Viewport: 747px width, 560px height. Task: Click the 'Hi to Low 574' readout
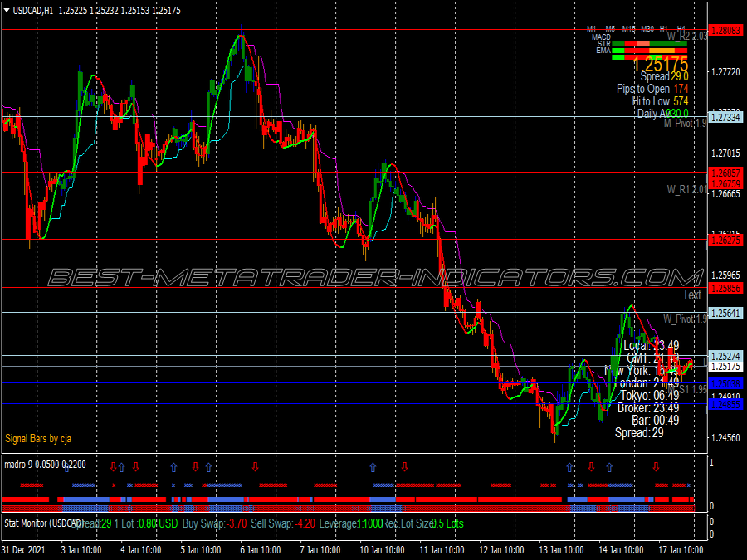click(660, 101)
